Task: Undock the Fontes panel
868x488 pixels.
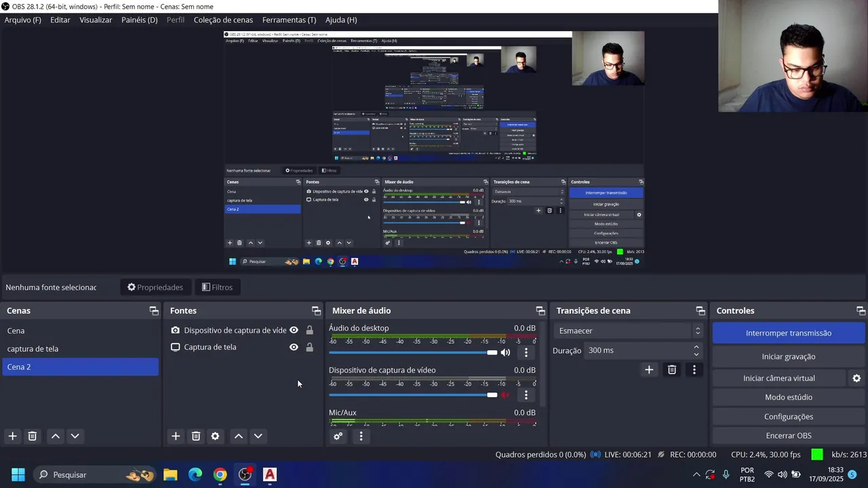Action: tap(316, 310)
